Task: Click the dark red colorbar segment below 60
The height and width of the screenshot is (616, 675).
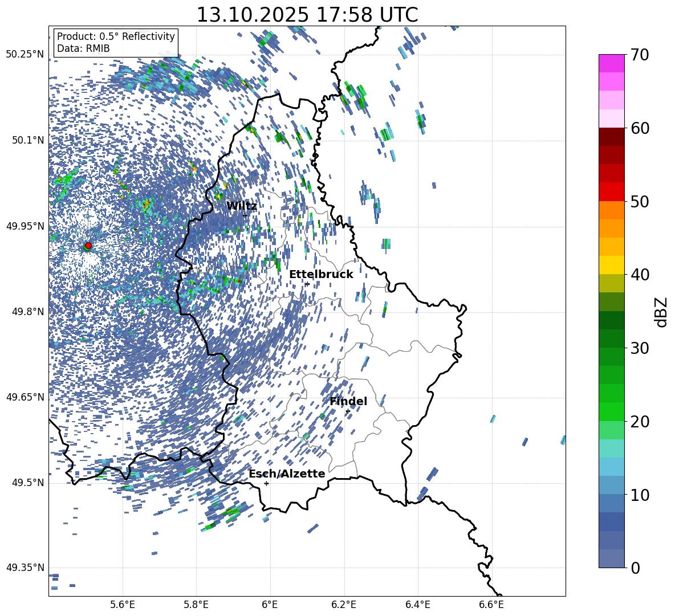Action: [611, 137]
